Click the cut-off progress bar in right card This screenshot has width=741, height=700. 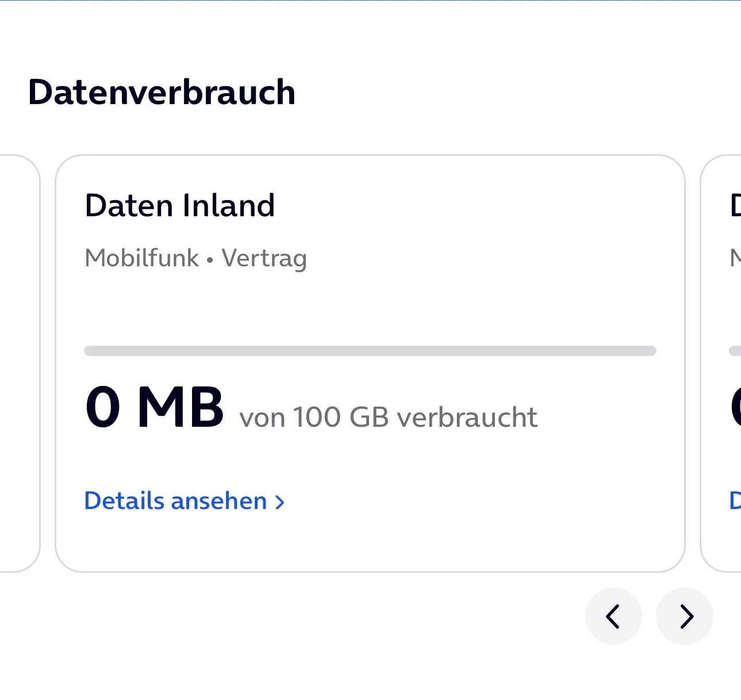pyautogui.click(x=734, y=351)
